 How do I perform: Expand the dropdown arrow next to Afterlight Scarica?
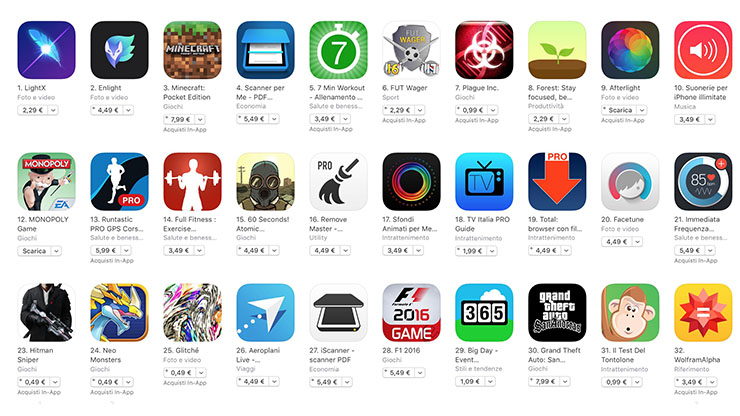tap(641, 110)
